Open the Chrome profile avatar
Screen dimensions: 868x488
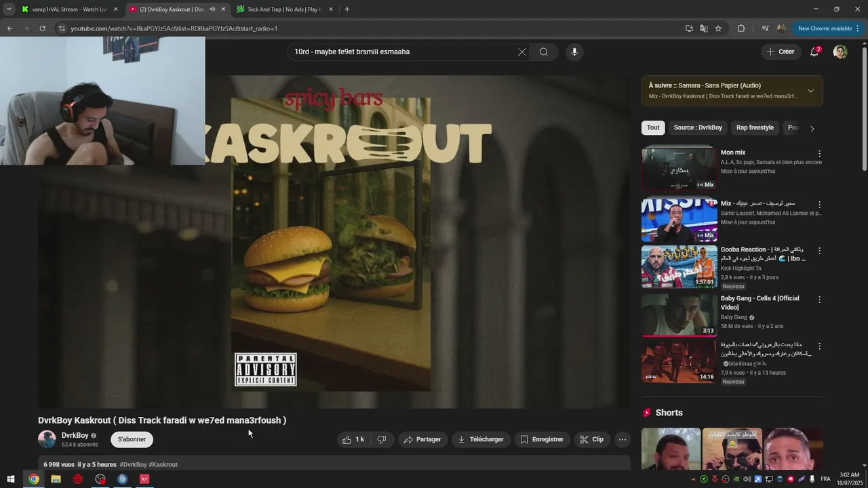click(781, 28)
